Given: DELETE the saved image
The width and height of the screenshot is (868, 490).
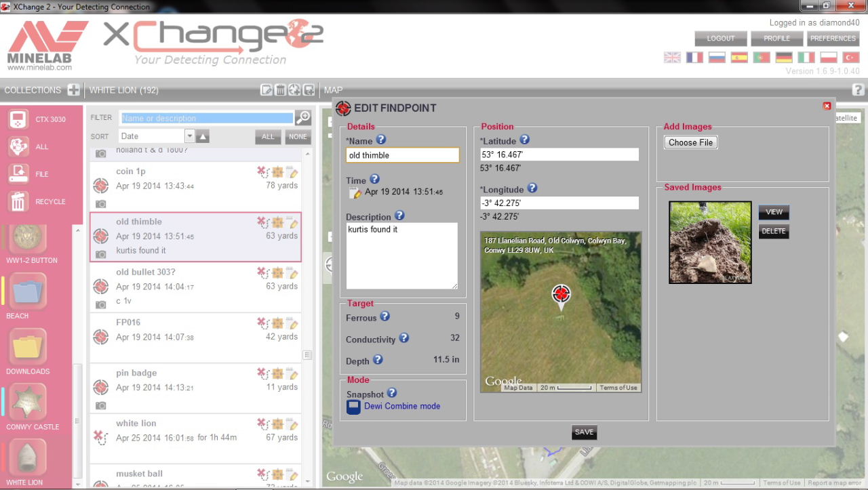Looking at the screenshot, I should pyautogui.click(x=774, y=231).
